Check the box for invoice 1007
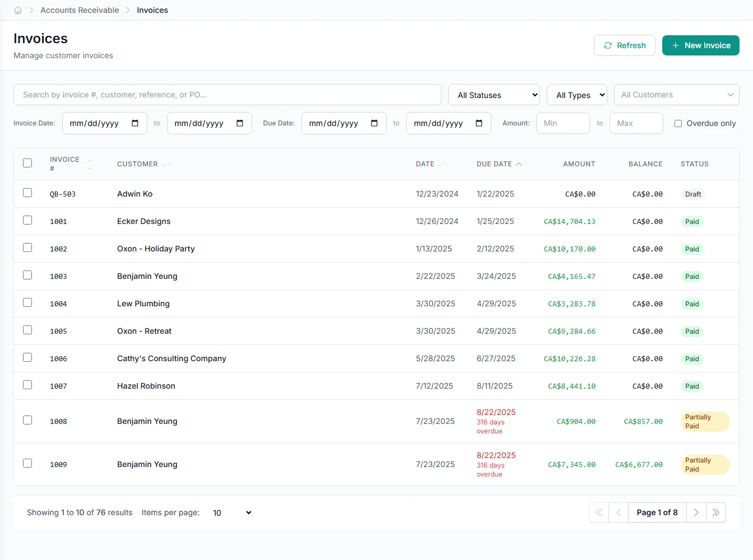This screenshot has width=753, height=560. (27, 385)
